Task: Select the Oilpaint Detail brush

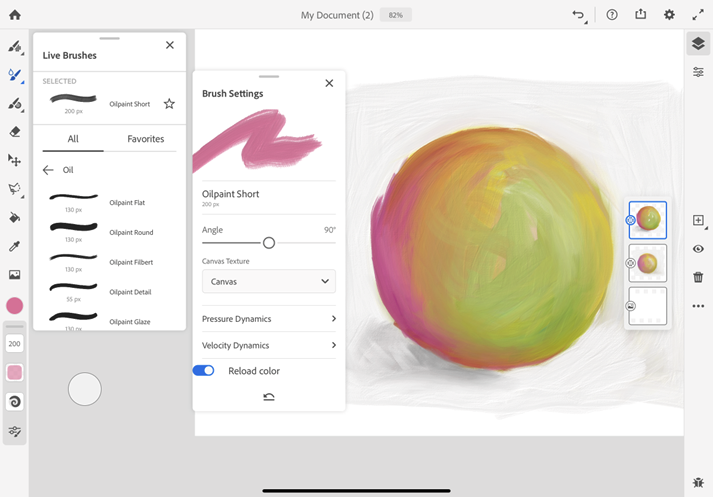Action: click(x=109, y=291)
